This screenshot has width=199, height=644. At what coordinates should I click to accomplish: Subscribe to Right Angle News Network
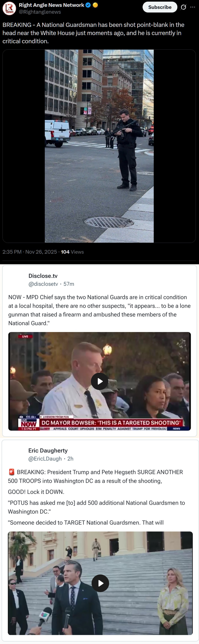pos(160,7)
